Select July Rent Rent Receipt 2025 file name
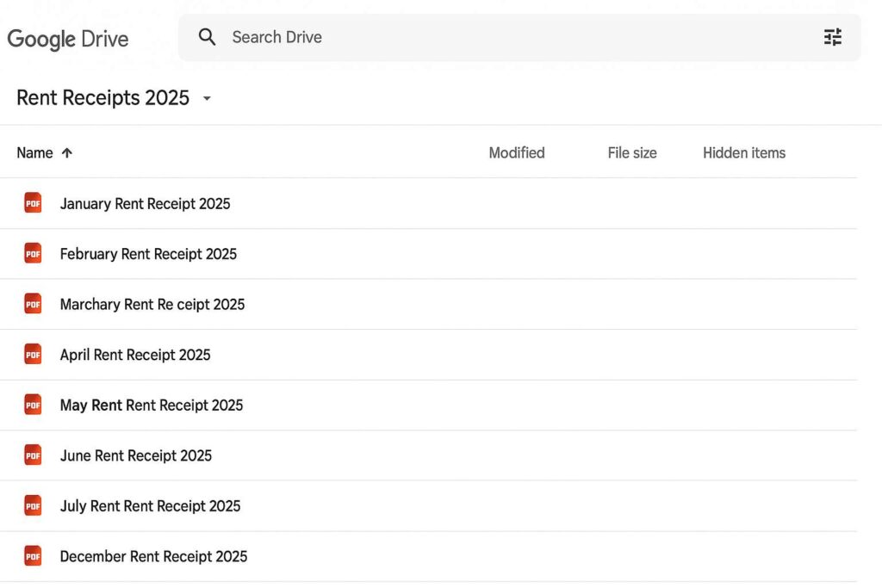Screen dimensions: 882x588 tap(150, 506)
